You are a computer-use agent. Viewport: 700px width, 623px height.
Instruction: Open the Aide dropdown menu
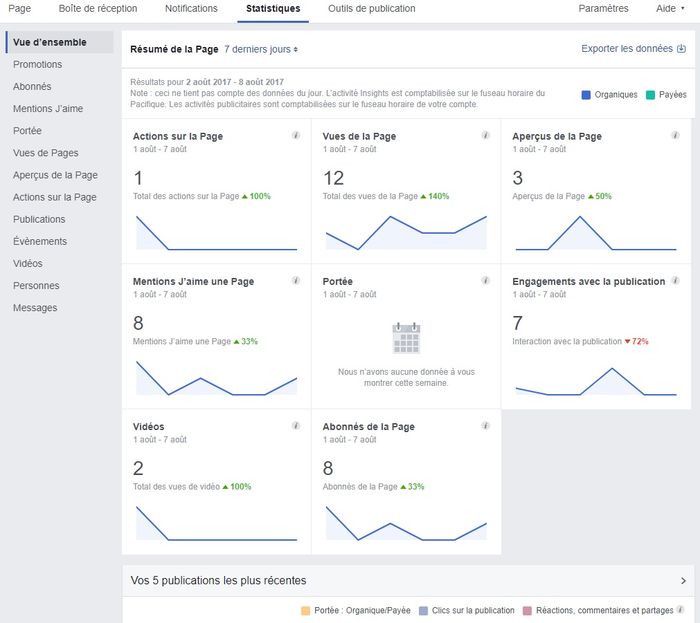tap(670, 9)
